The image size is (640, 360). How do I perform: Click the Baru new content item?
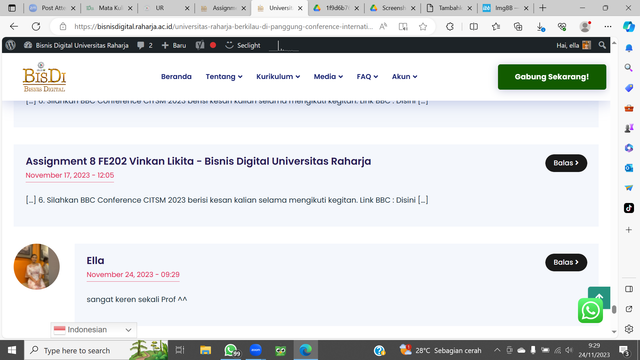pos(174,45)
